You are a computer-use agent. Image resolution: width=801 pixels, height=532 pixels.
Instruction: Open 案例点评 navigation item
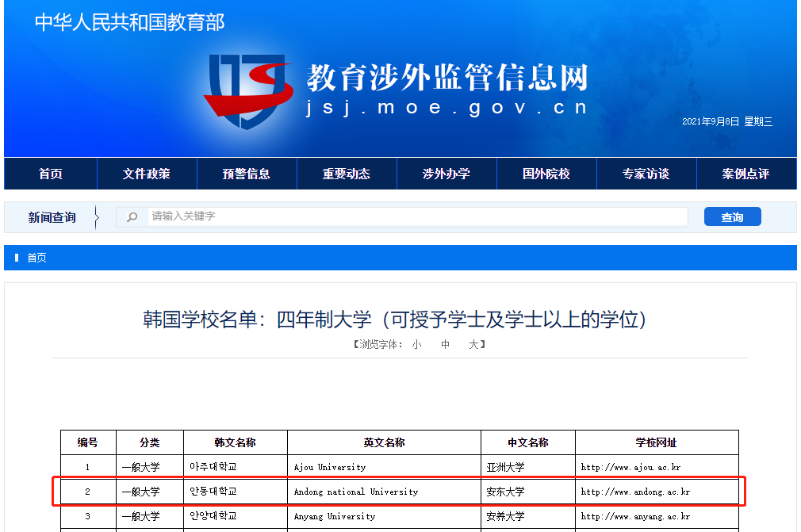point(745,174)
